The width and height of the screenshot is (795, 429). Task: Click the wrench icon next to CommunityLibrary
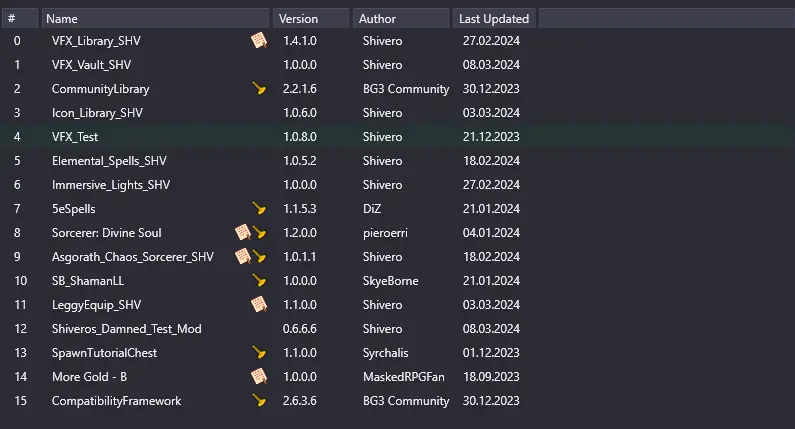(259, 89)
